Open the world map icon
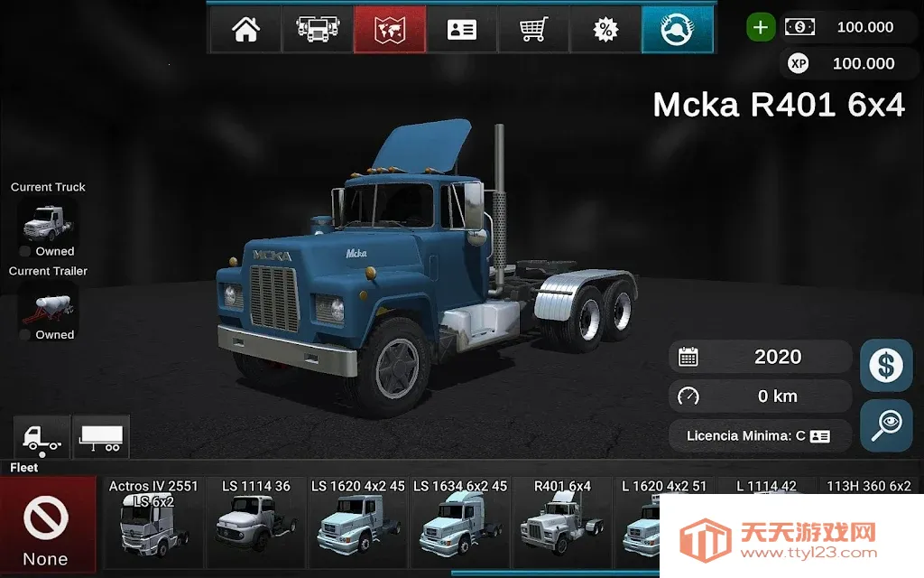 tap(389, 30)
